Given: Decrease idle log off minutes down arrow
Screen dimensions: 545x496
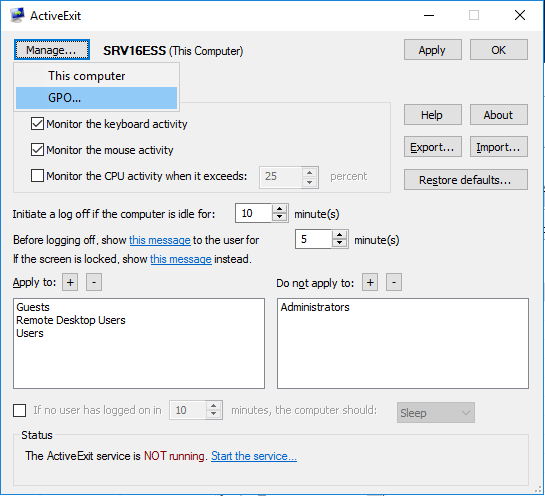Looking at the screenshot, I should (279, 218).
